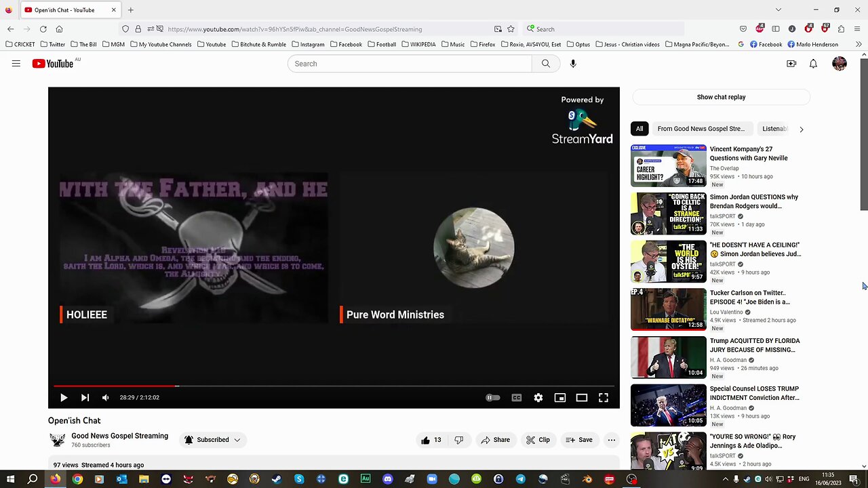This screenshot has height=488, width=868.
Task: Open the account avatar menu
Action: point(840,64)
